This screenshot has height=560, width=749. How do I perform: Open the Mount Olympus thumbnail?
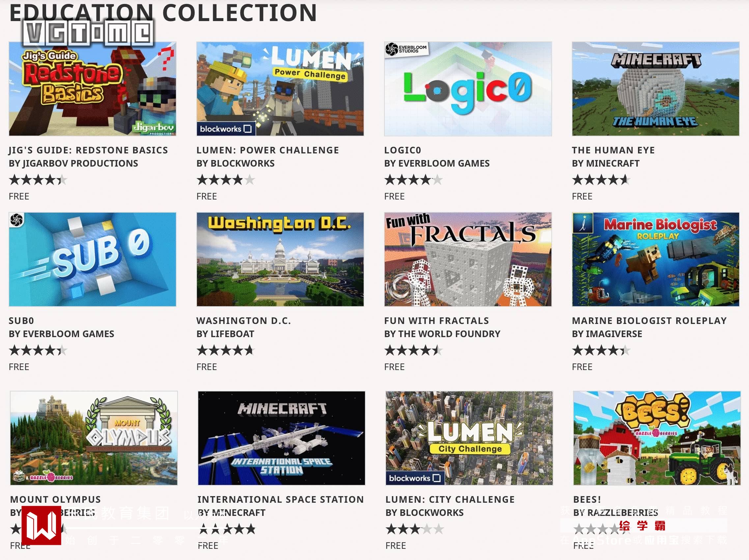coord(94,438)
